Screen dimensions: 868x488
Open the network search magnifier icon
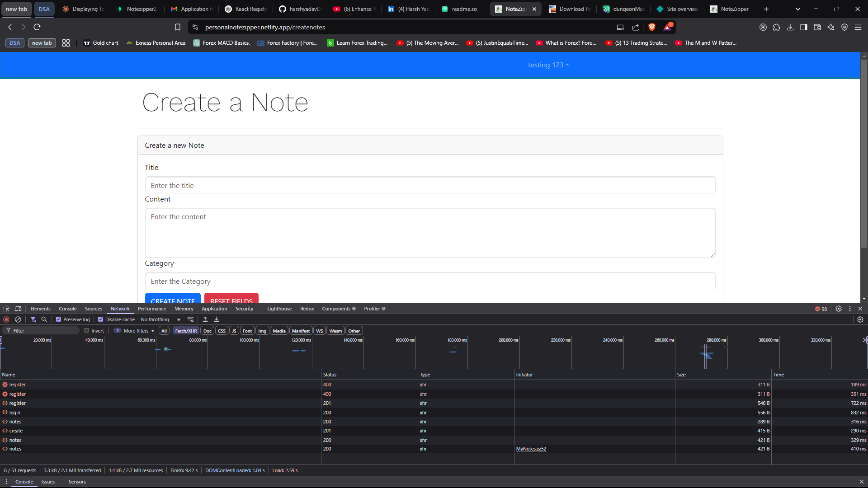(x=44, y=319)
